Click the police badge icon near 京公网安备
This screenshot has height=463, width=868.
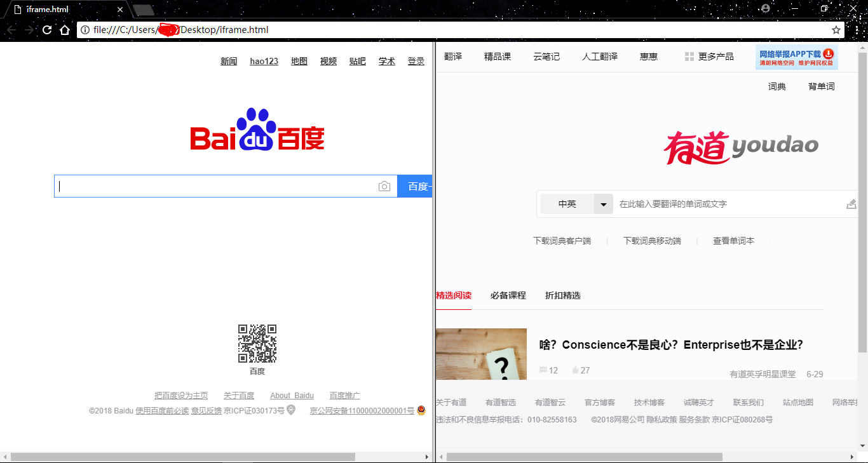coord(421,410)
